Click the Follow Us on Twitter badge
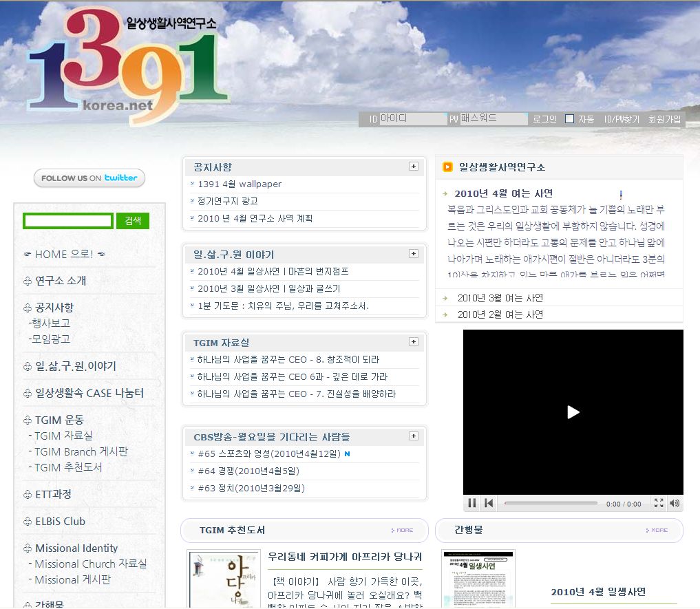 (x=89, y=178)
